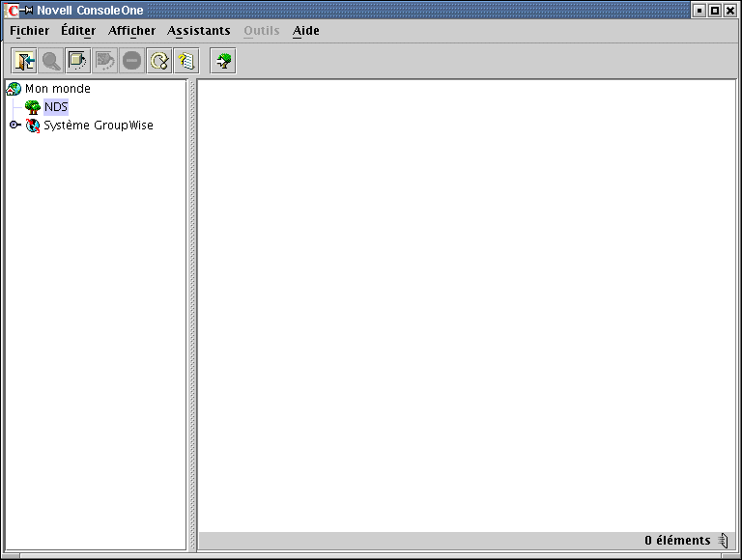Open the Afficher menu
Screen dimensions: 742x560
point(131,31)
